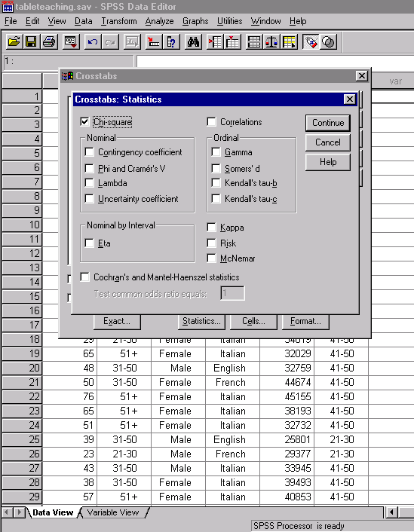This screenshot has height=532, width=414.
Task: Select row header 20
Action: 22,368
